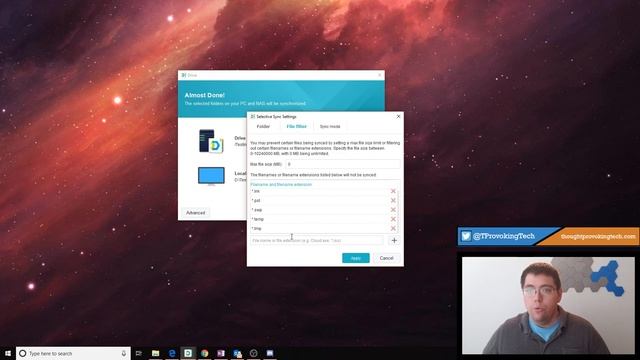Screen dimensions: 640x360
Task: Open the circular app taskbar icon
Action: 253,353
